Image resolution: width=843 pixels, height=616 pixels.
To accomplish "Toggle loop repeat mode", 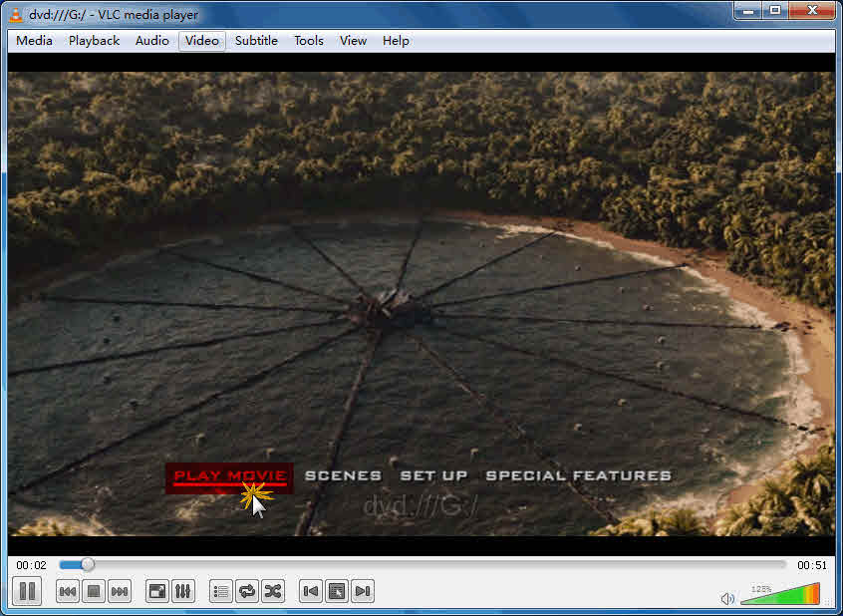I will [247, 592].
